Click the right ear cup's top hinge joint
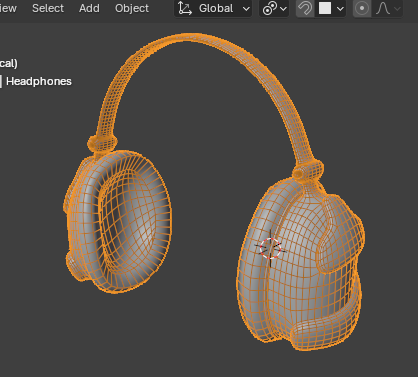The height and width of the screenshot is (377, 418). (x=308, y=170)
